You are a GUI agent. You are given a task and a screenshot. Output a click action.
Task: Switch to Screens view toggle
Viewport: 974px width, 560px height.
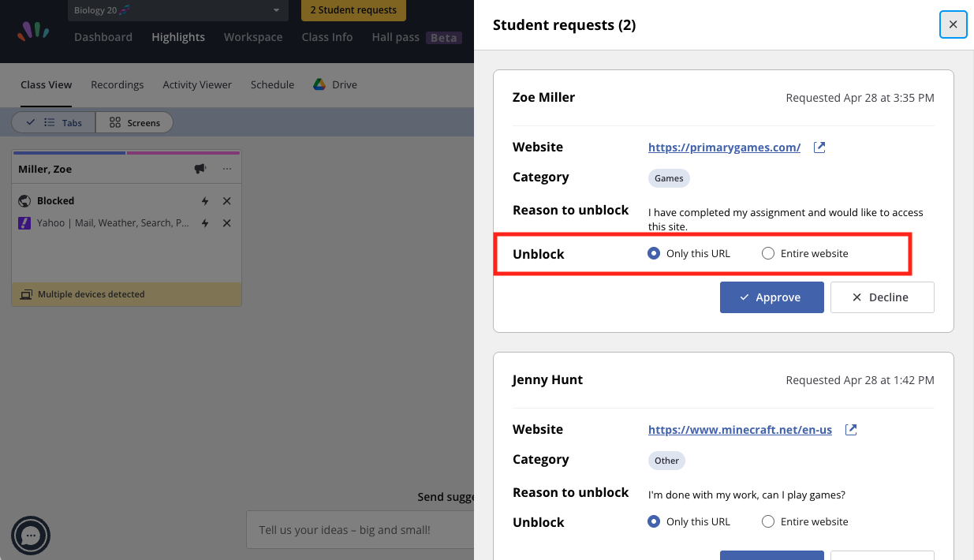tap(135, 122)
